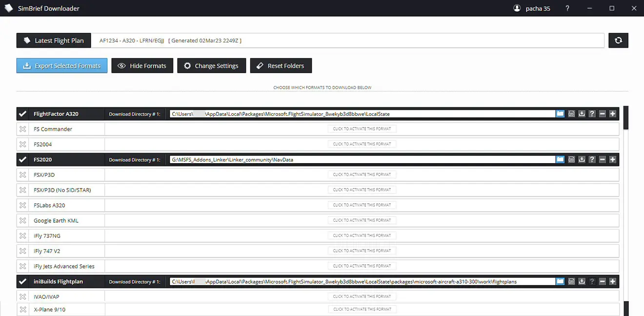The width and height of the screenshot is (644, 316).
Task: Click to activate FS Commander format
Action: click(x=362, y=129)
